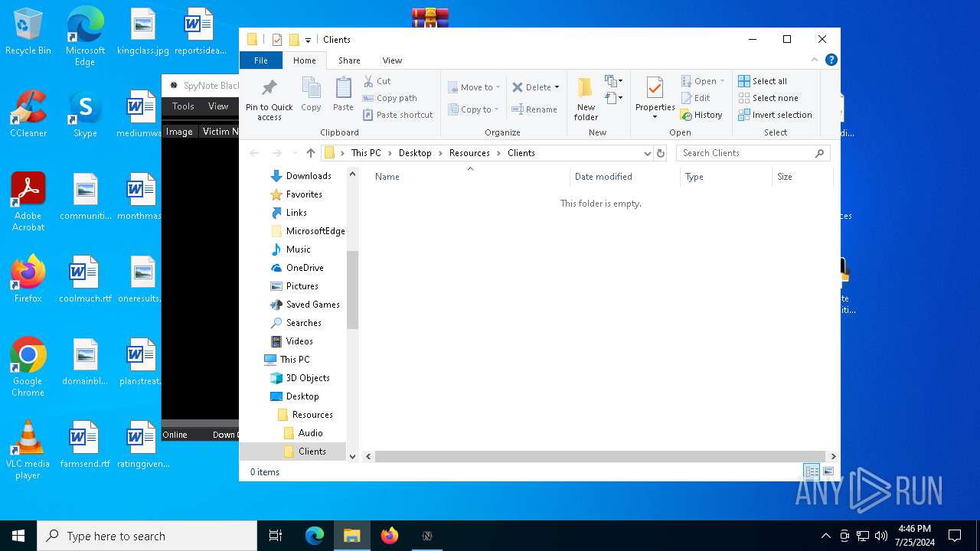Switch to the Share ribbon tab
The width and height of the screenshot is (980, 551).
point(349,60)
